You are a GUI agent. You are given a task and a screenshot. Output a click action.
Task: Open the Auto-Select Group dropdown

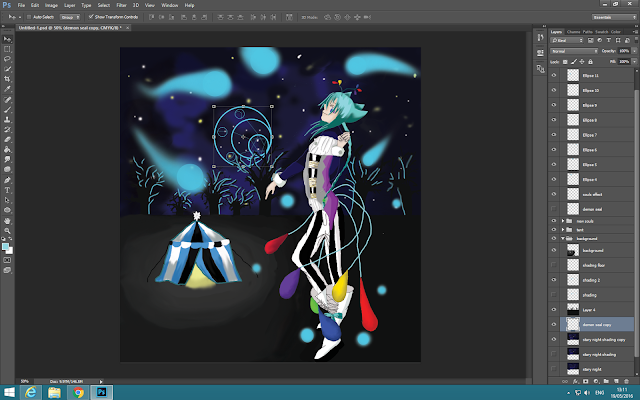[x=70, y=17]
